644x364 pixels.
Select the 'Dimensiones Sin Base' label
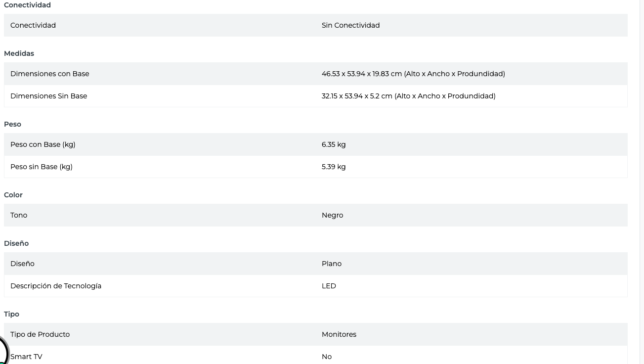coord(48,96)
